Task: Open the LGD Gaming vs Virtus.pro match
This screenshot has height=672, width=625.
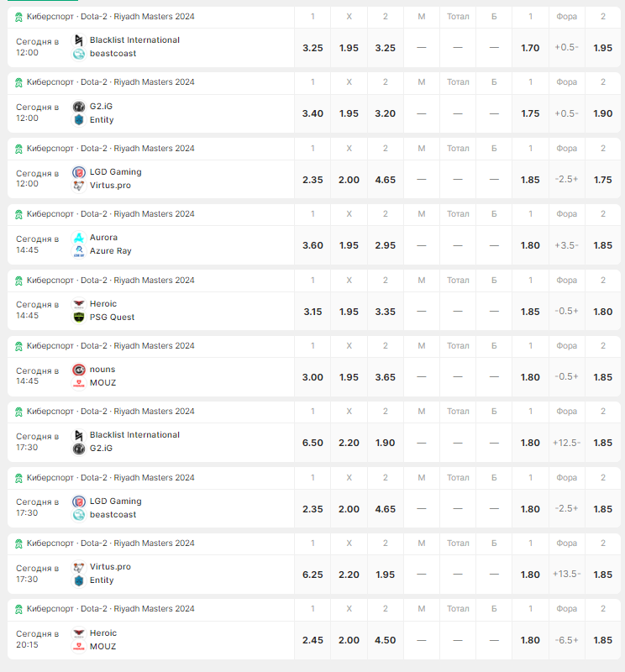Action: pyautogui.click(x=115, y=179)
